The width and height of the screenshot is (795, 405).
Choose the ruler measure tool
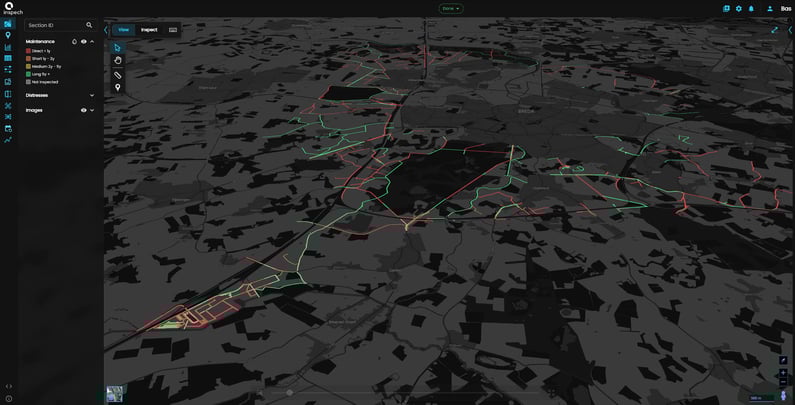coord(117,74)
